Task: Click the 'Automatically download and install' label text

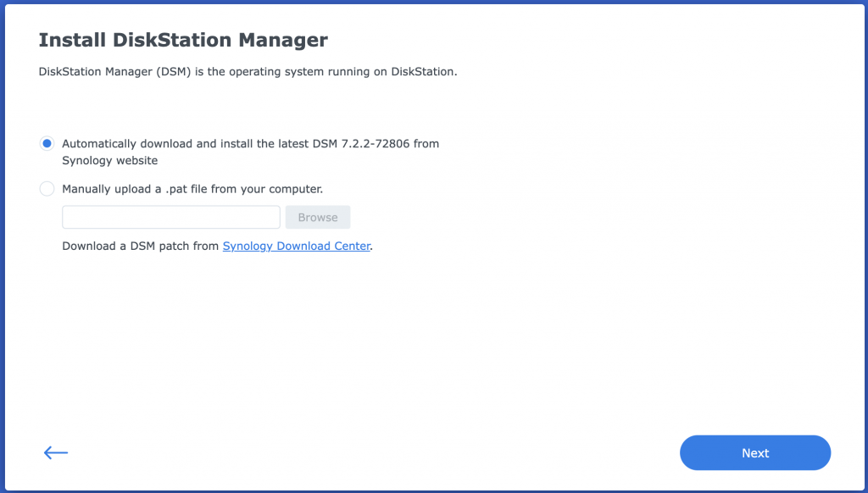Action: click(x=170, y=144)
